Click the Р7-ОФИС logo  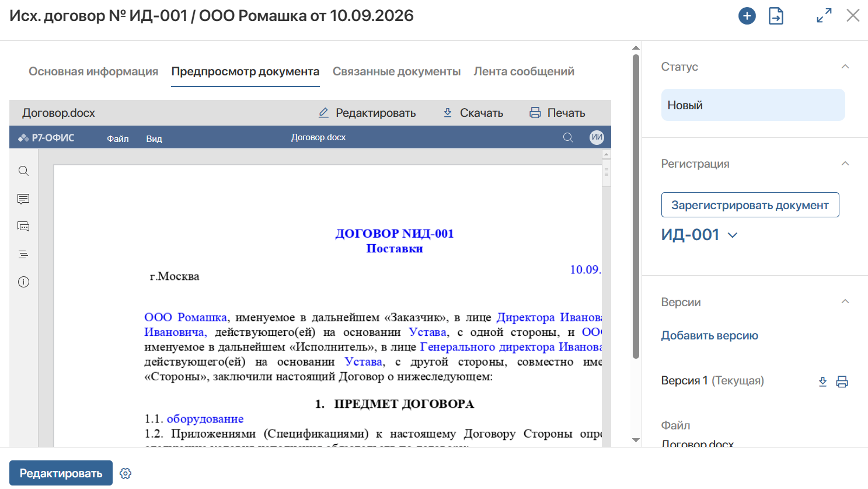pyautogui.click(x=46, y=138)
